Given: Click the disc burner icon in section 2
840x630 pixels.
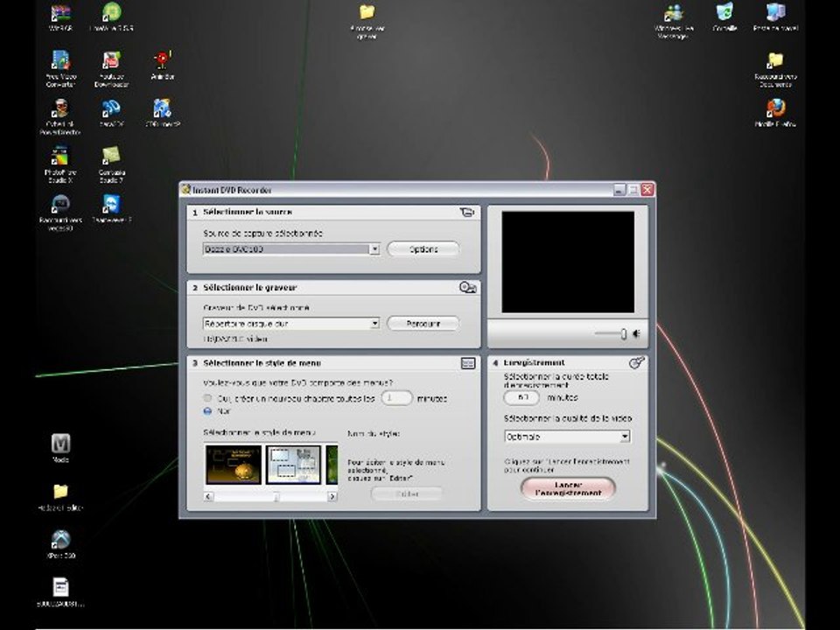Looking at the screenshot, I should pos(467,287).
